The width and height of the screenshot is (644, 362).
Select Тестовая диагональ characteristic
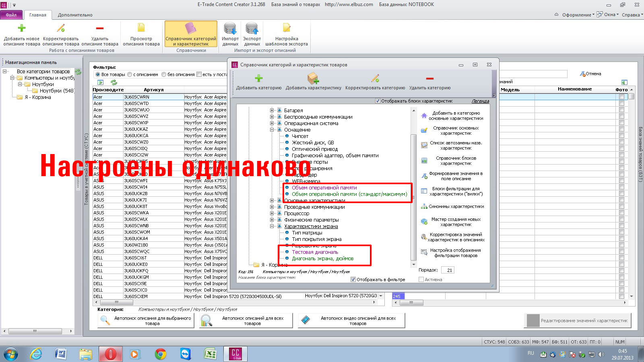tap(315, 252)
